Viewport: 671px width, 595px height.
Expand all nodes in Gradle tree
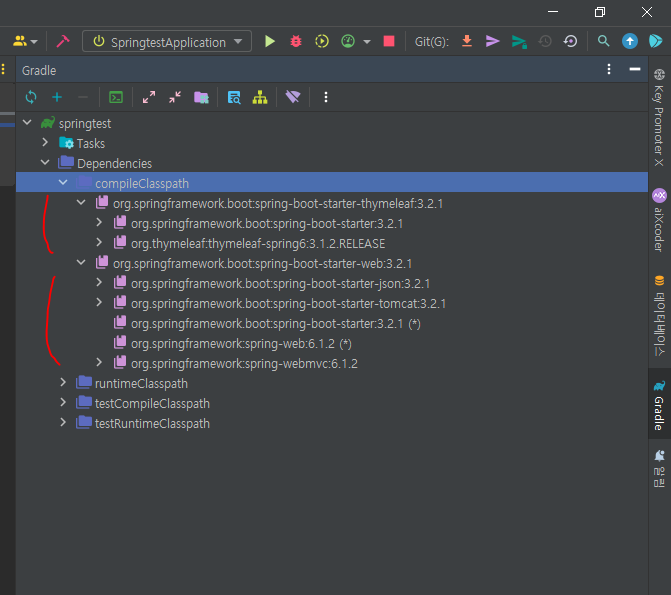[x=149, y=97]
